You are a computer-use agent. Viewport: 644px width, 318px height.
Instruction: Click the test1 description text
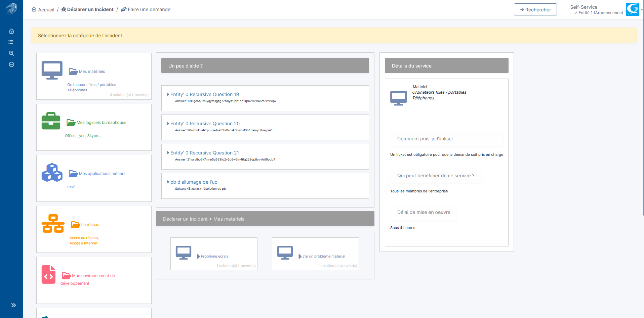click(x=71, y=187)
